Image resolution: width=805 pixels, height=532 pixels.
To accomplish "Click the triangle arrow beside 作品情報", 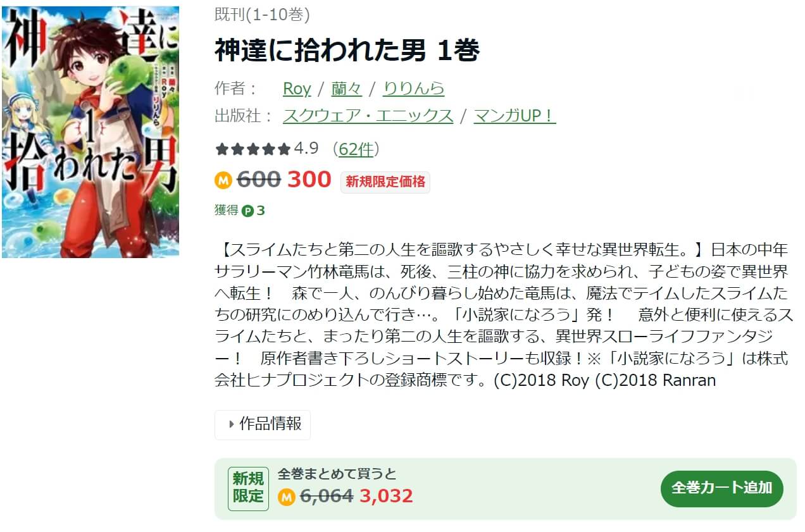I will click(x=231, y=424).
